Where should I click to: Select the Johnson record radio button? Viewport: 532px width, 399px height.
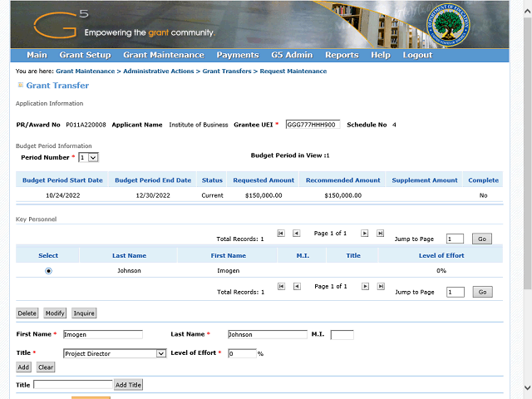(48, 270)
